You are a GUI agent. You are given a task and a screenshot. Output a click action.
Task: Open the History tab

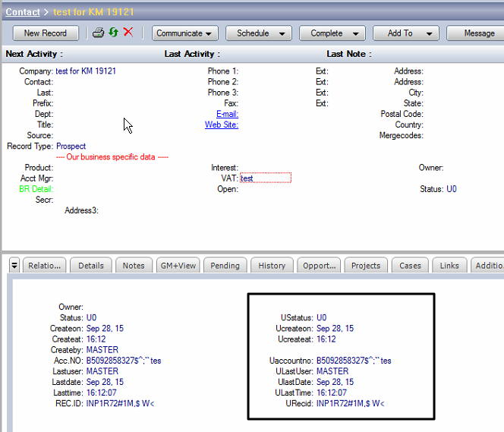[x=271, y=266]
